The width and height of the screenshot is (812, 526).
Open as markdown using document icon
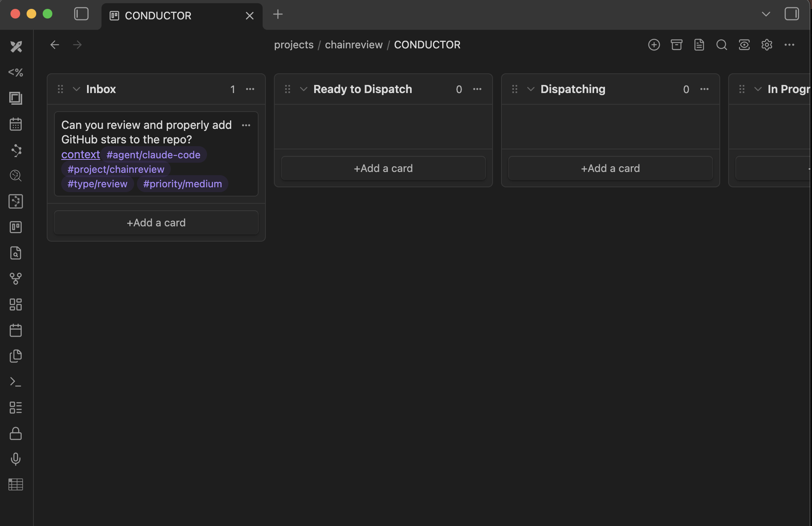[699, 45]
